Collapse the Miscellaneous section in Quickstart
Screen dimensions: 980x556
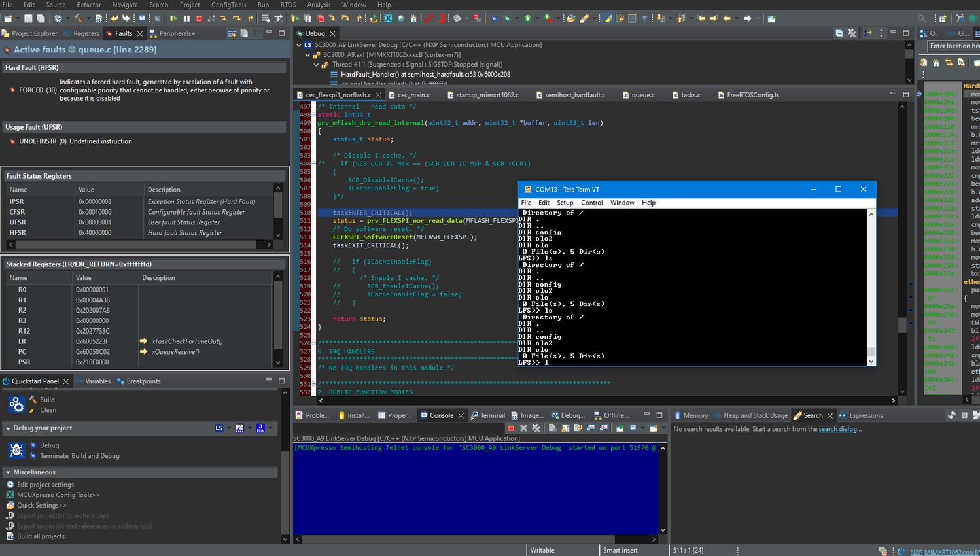(x=8, y=472)
